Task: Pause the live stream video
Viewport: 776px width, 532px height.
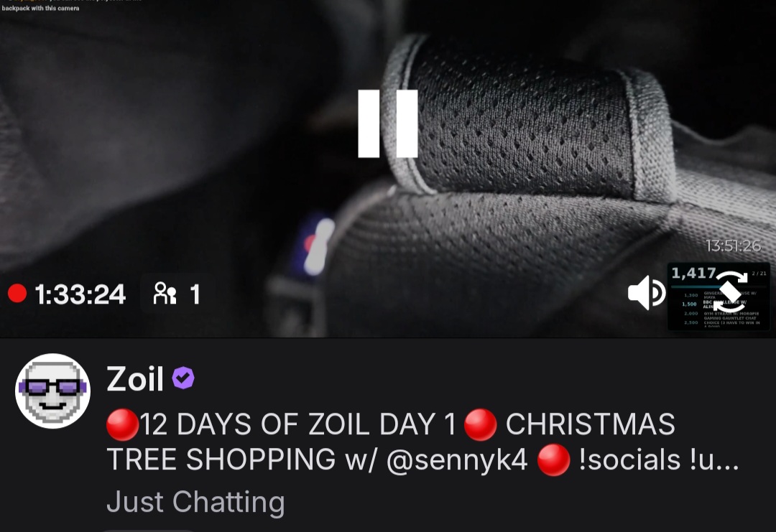Action: click(387, 124)
